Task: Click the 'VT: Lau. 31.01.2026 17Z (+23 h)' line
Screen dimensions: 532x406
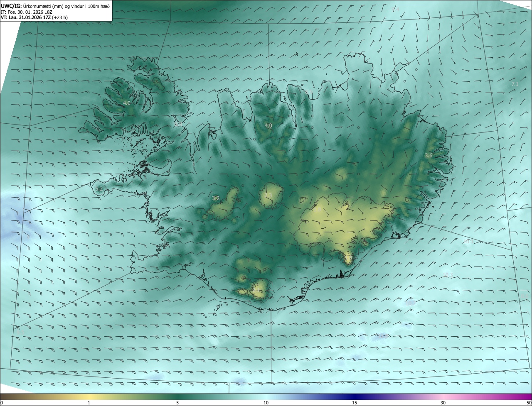Action: 34,17
